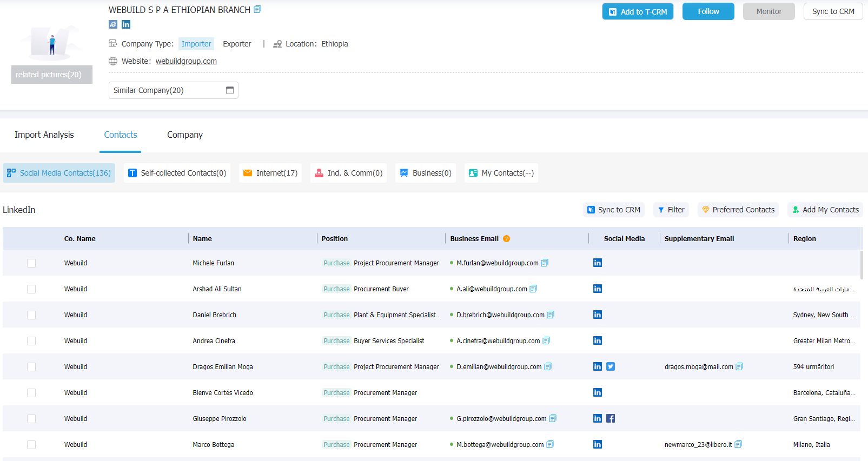Open Daniel Brebrich's LinkedIn icon
Screen dimensions: 868x461
click(598, 315)
